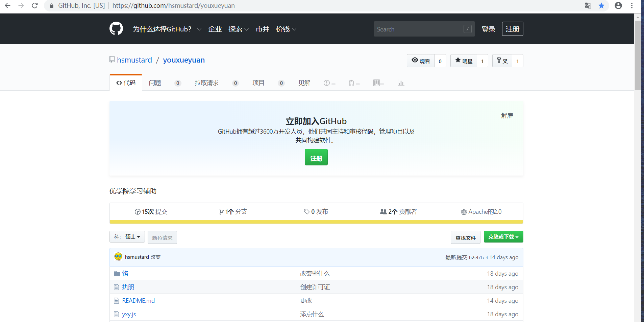Click the 查找文件 button
Image resolution: width=644 pixels, height=322 pixels.
[x=466, y=237]
